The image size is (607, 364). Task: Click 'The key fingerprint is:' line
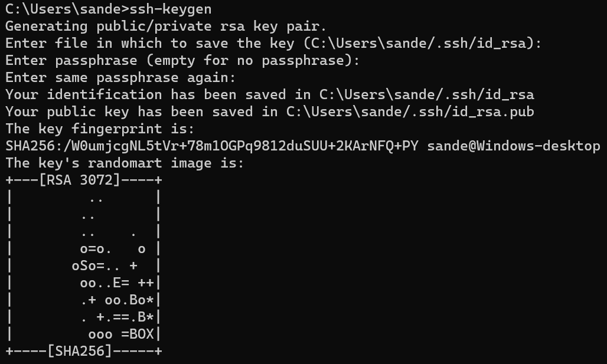coord(100,129)
